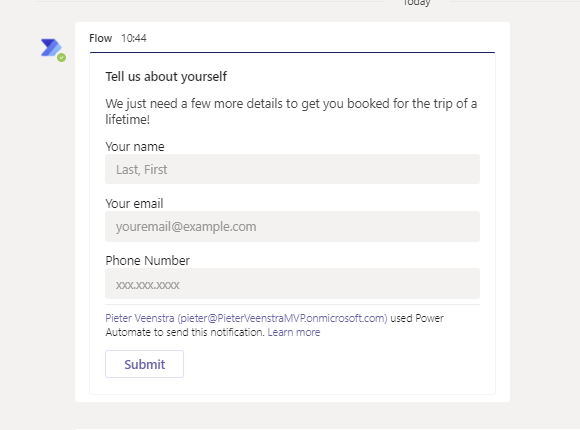
Task: Click the 'Your email' label
Action: [x=134, y=204]
